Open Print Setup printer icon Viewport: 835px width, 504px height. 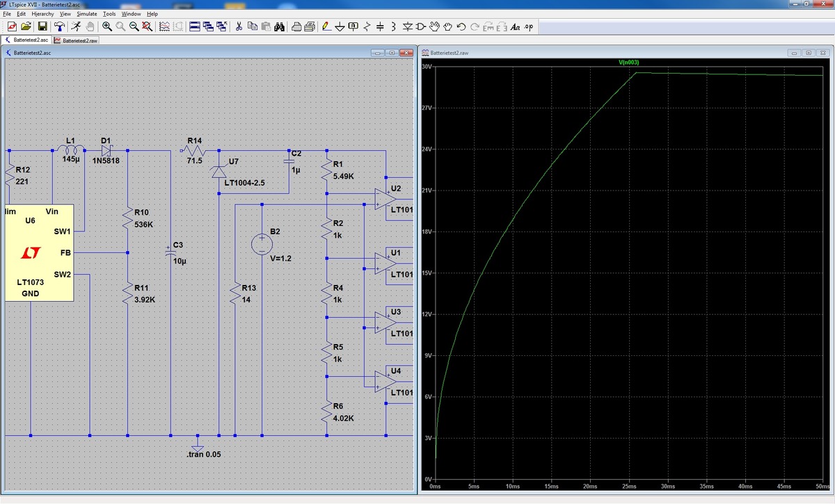coord(296,26)
